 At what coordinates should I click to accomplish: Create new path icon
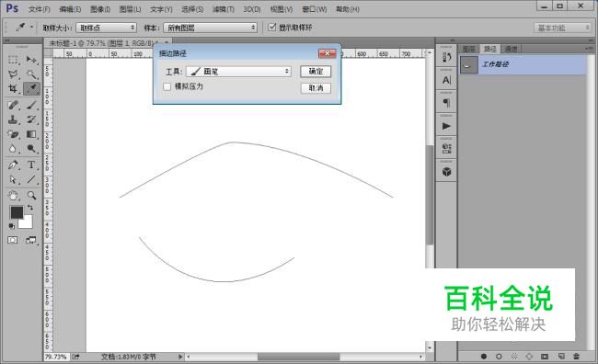(x=561, y=357)
